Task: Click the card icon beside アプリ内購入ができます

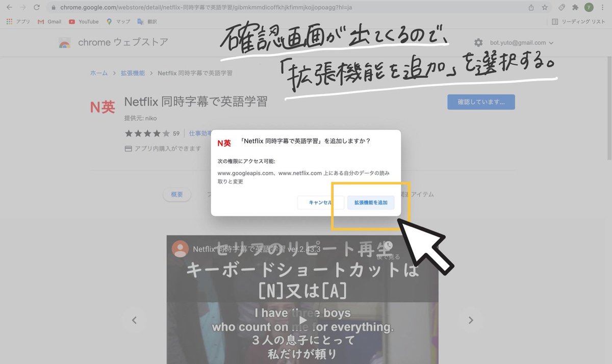Action: (129, 149)
